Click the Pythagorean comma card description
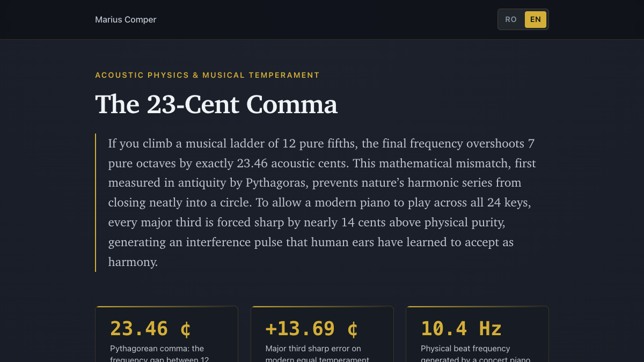This screenshot has width=644, height=362. tap(159, 353)
